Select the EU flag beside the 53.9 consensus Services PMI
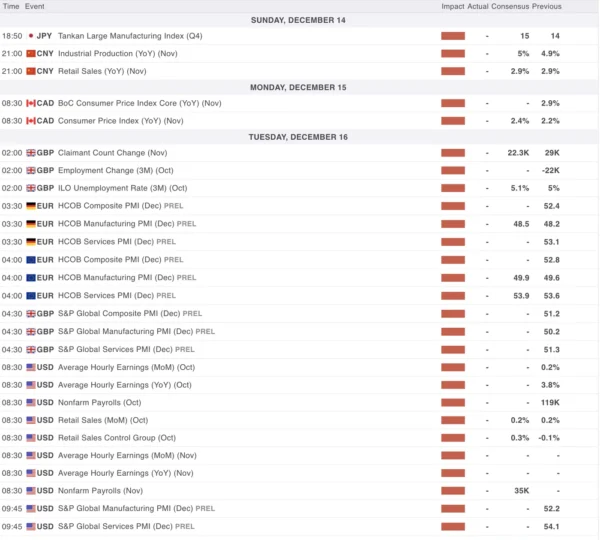This screenshot has height=540, width=600. [30, 295]
